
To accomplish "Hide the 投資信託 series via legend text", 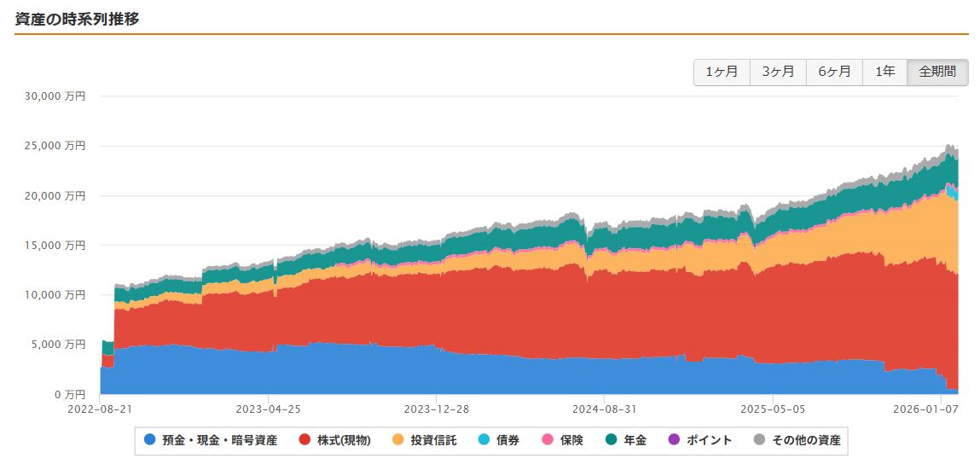I will coord(433,440).
